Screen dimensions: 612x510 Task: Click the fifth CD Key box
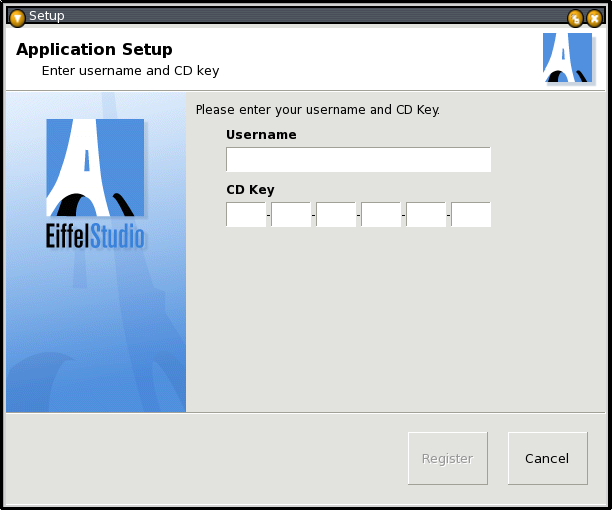point(426,214)
